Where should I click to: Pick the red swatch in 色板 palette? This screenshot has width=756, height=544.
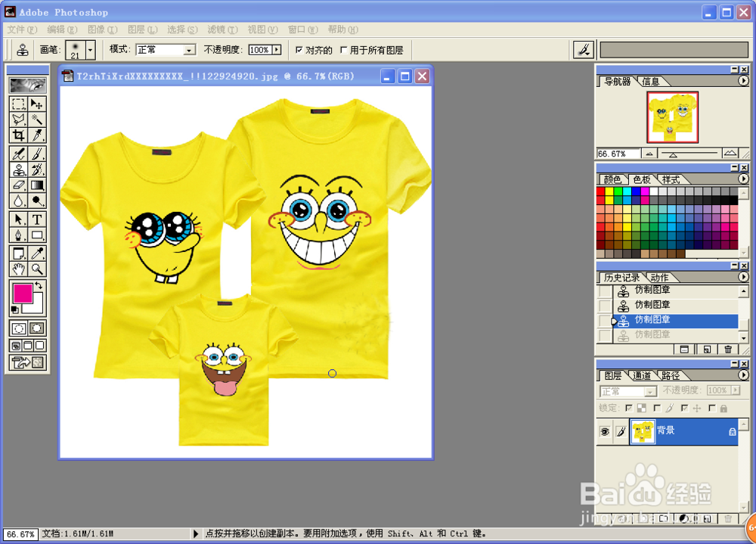click(x=601, y=191)
